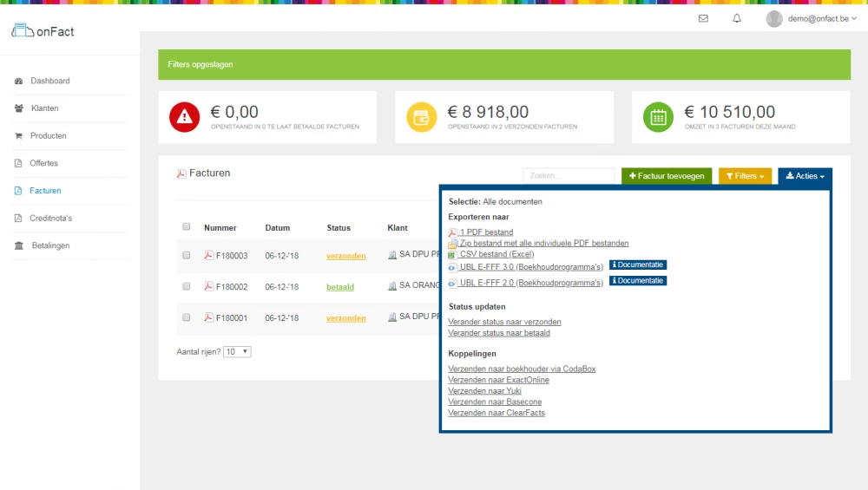Select Verzenden naar ExactOnline link
Viewport: 868px width, 490px height.
click(498, 380)
